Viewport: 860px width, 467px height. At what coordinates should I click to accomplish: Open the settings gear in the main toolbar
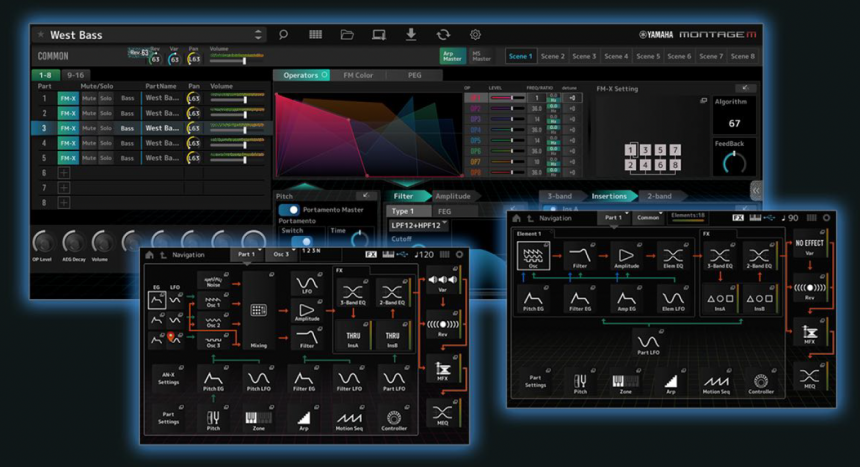click(x=475, y=35)
